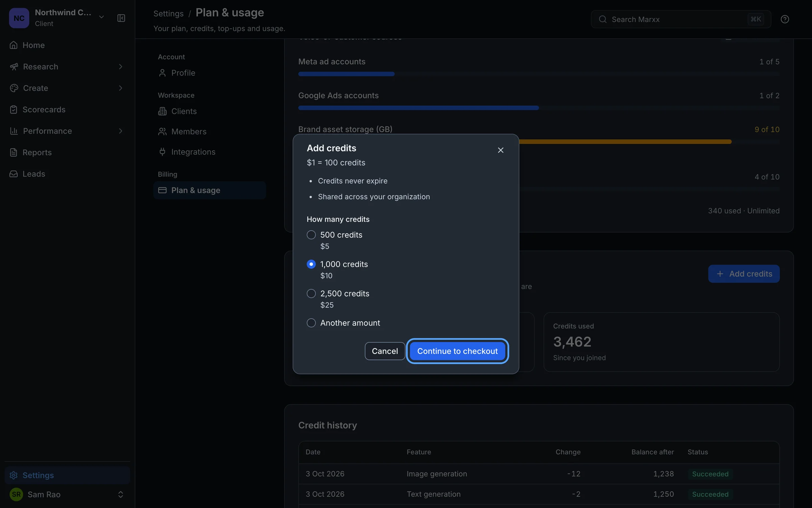Click the Integrations plug icon

click(162, 152)
